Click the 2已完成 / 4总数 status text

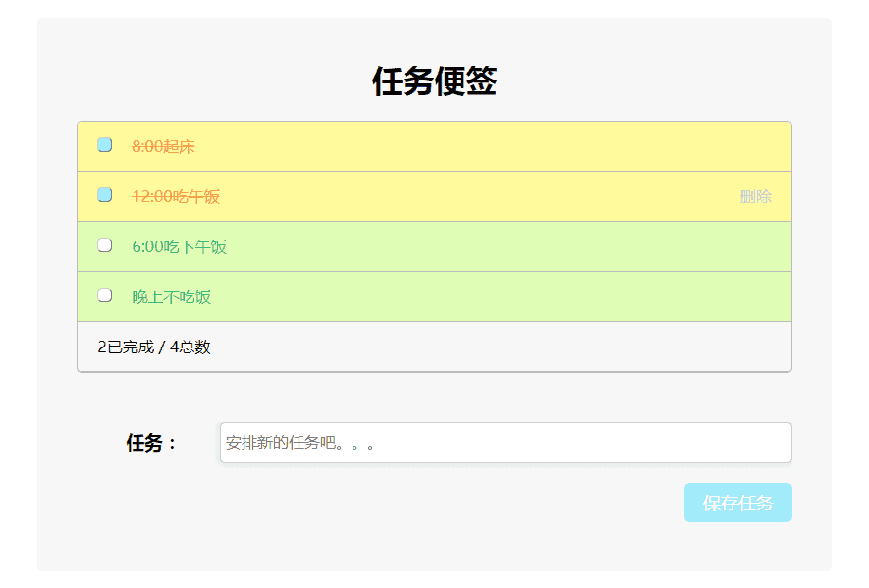[x=154, y=347]
